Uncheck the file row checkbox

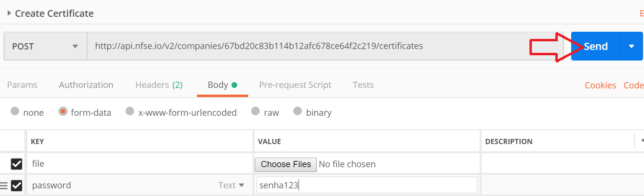pos(17,164)
